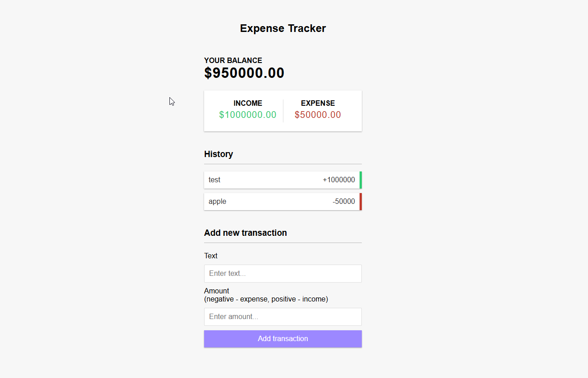The image size is (588, 378).
Task: Click the $950000.00 balance figure
Action: pyautogui.click(x=244, y=73)
